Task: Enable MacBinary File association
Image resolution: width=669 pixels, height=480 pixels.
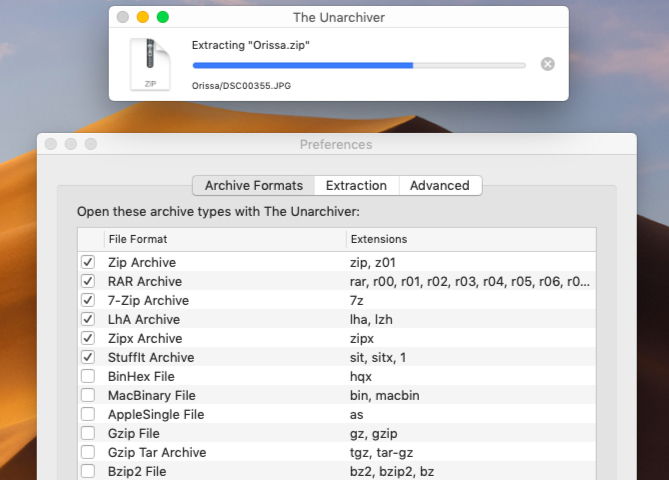Action: point(87,395)
